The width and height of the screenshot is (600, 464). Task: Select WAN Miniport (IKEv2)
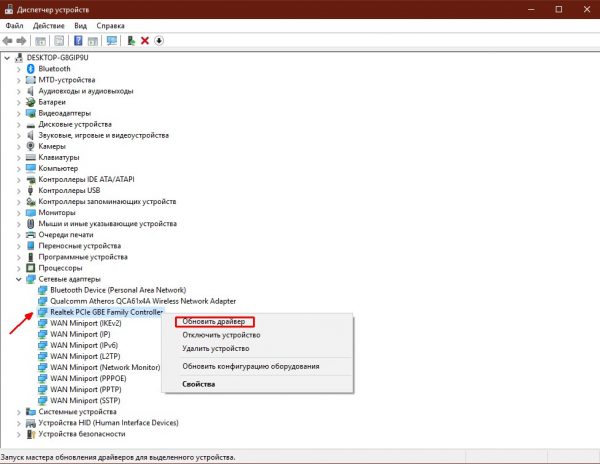pos(86,323)
